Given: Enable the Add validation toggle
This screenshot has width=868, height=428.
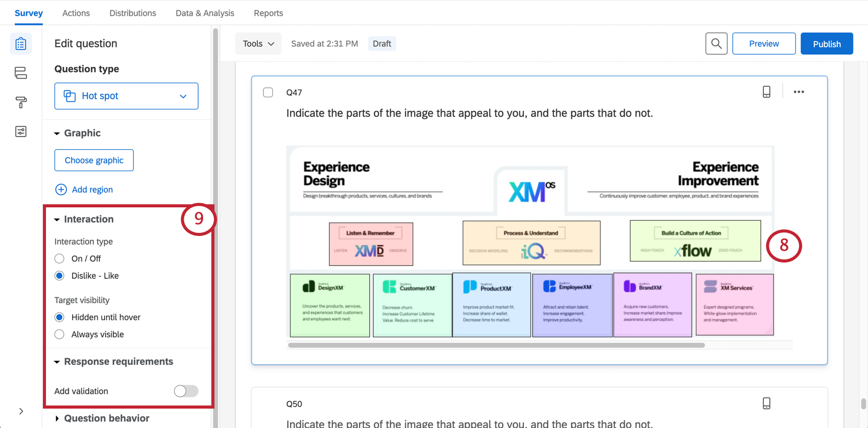Looking at the screenshot, I should point(186,391).
